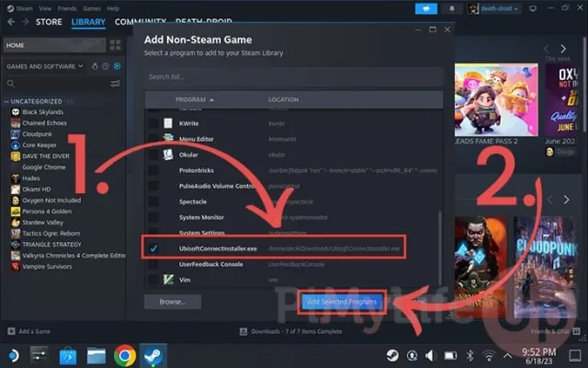The height and width of the screenshot is (368, 588).
Task: Click the Steam system tray icon
Action: click(392, 355)
